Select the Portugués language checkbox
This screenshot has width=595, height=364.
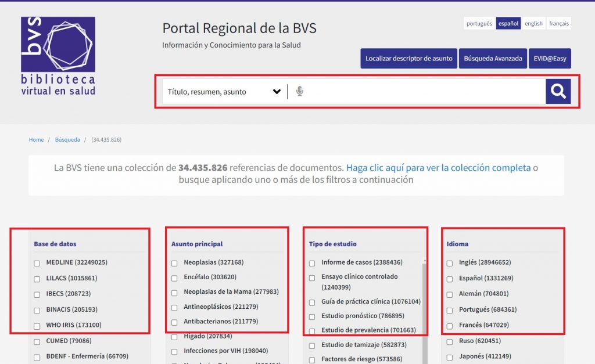(x=450, y=311)
